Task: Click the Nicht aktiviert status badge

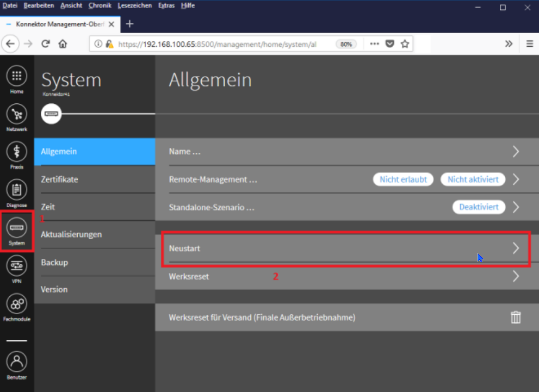Action: pos(473,179)
